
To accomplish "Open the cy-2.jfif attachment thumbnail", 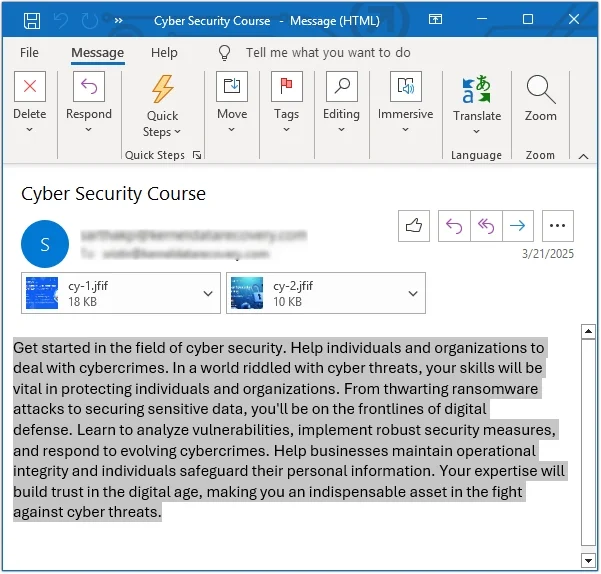I will tap(247, 293).
